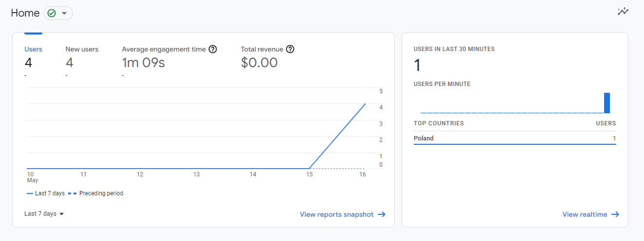The width and height of the screenshot is (644, 241).
Task: Click arrow icon beside View realtime
Action: point(615,214)
